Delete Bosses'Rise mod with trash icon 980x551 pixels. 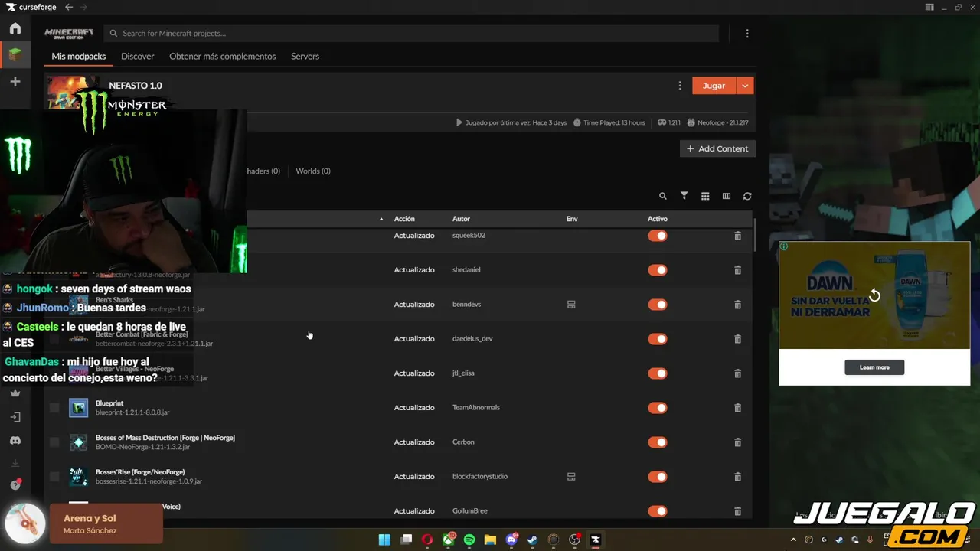point(738,477)
